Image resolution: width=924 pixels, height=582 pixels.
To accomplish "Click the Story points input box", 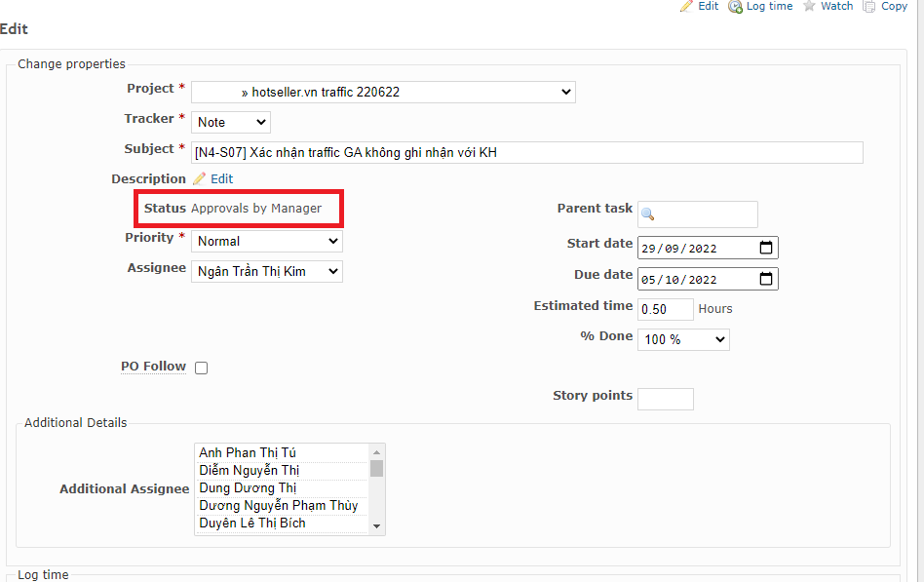I will (666, 399).
